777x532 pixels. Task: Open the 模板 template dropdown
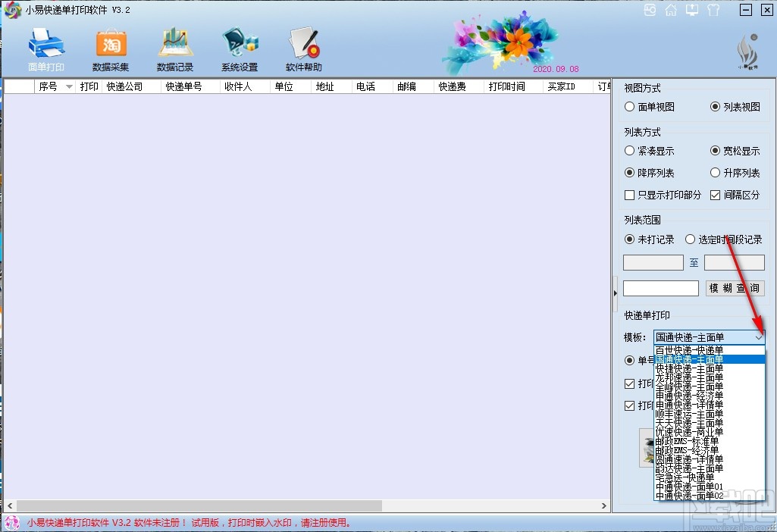point(759,336)
